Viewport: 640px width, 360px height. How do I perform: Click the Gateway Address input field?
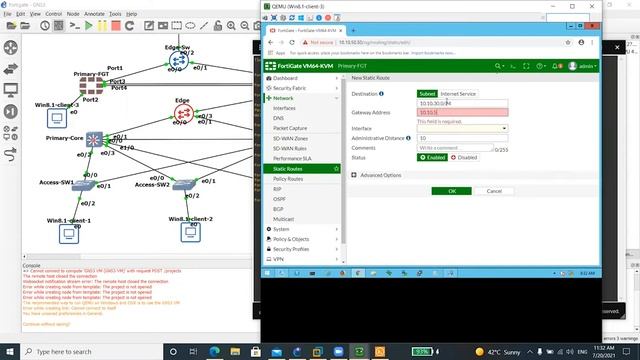[x=462, y=112]
